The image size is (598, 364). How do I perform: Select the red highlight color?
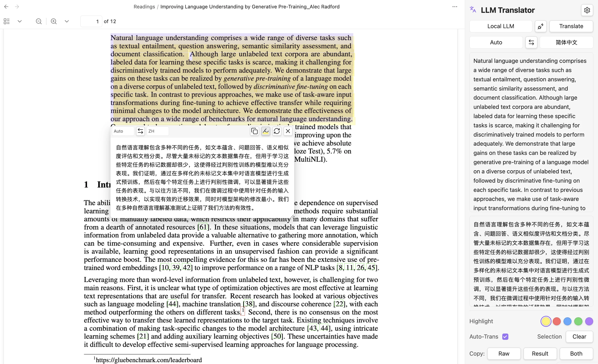coord(557,321)
